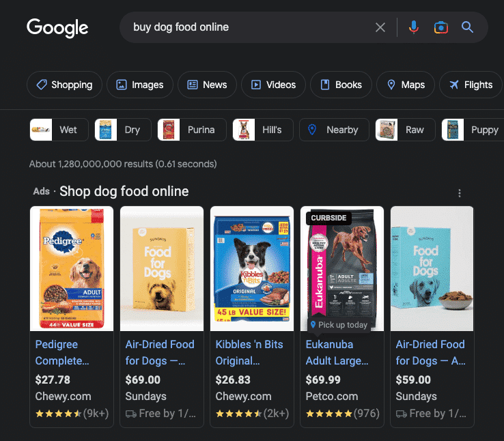Screen dimensions: 504x441
Task: Click the Pick up today label
Action: 339,325
